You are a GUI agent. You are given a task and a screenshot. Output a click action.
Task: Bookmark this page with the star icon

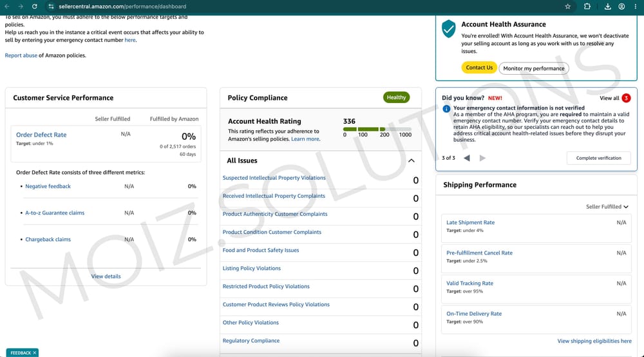click(567, 6)
